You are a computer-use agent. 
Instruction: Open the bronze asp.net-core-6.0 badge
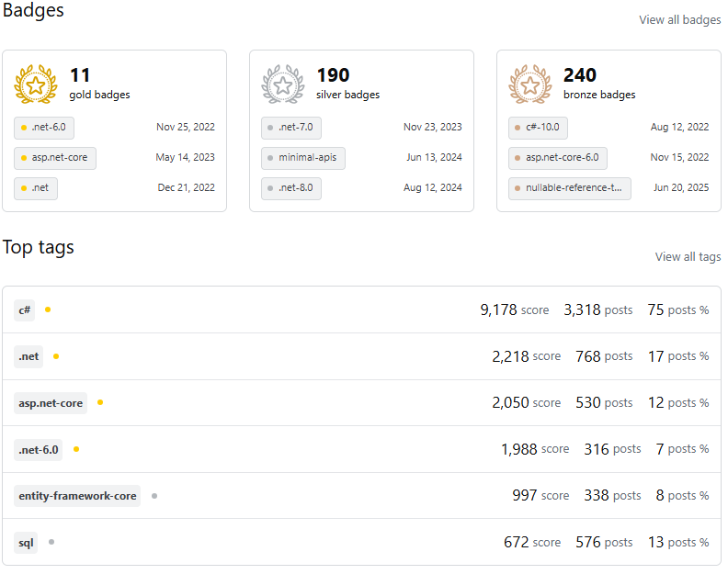coord(558,158)
